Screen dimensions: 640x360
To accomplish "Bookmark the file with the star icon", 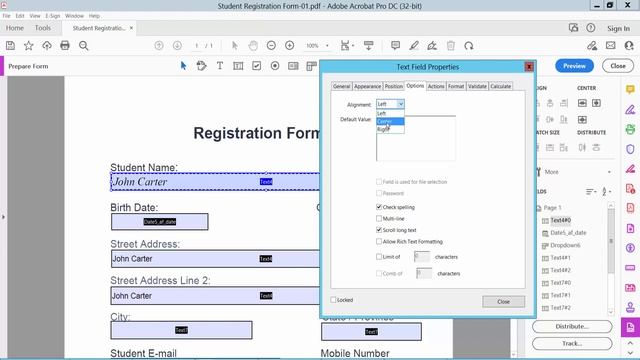I will coord(29,46).
